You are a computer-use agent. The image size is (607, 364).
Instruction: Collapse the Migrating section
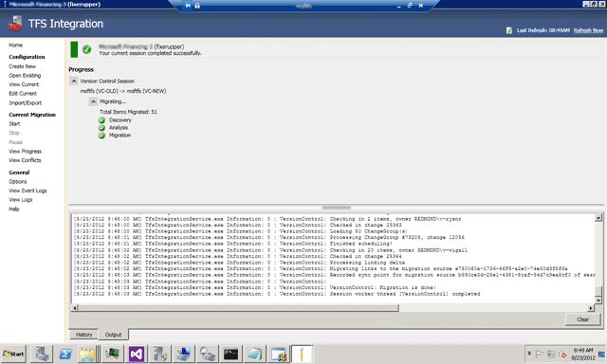(x=93, y=101)
